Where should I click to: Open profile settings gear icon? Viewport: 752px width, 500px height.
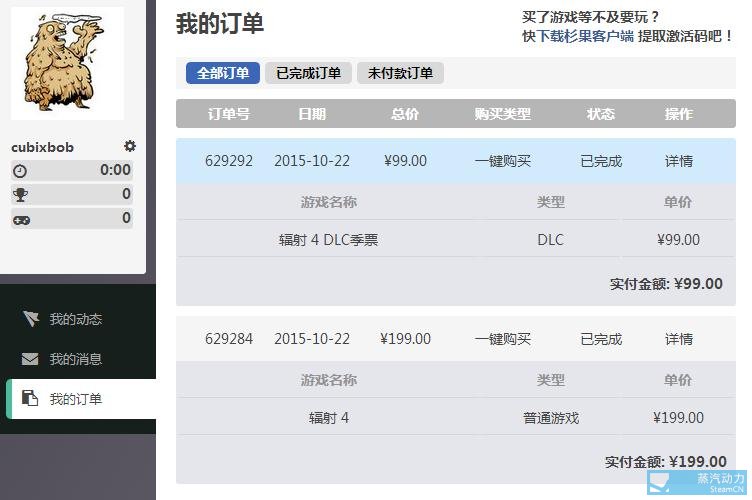pos(129,146)
